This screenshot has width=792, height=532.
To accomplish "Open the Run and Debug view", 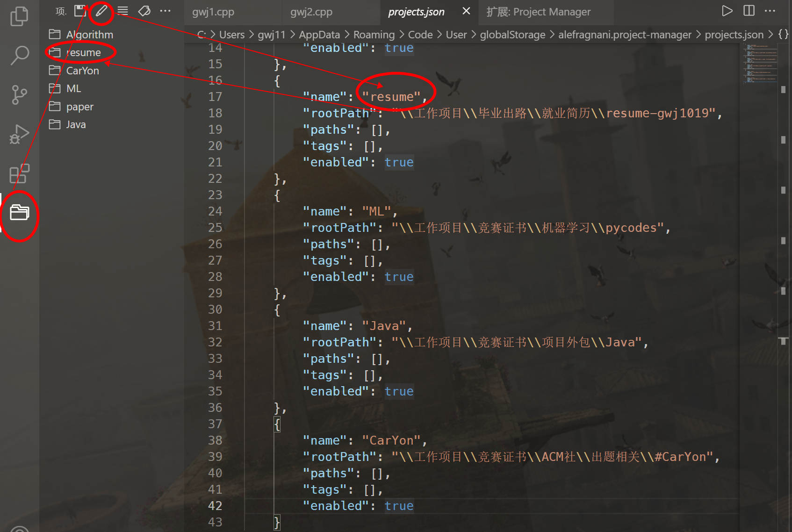I will click(x=19, y=133).
